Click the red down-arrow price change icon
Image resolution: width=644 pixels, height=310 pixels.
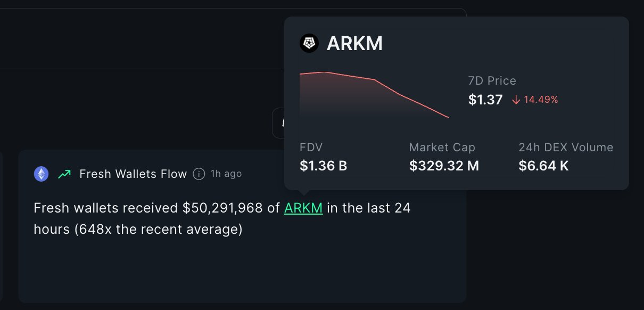pos(516,100)
